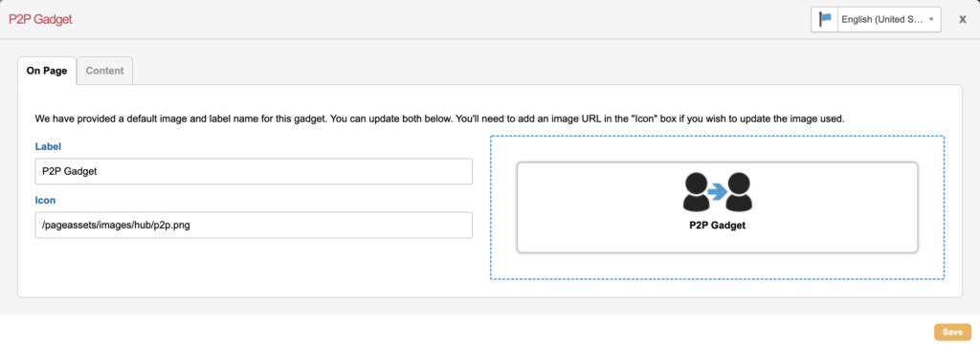Click the right person silhouette in preview
This screenshot has height=345, width=980.
tap(739, 191)
